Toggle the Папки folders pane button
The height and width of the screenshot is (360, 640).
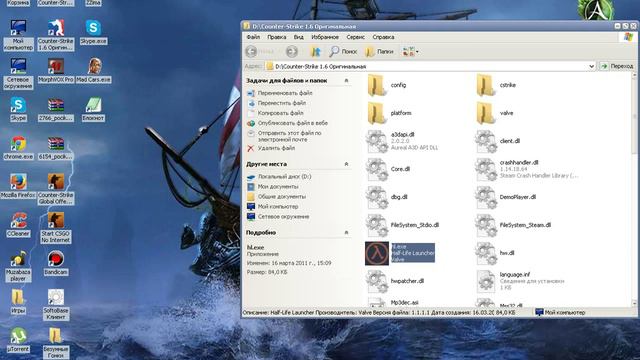(x=379, y=51)
